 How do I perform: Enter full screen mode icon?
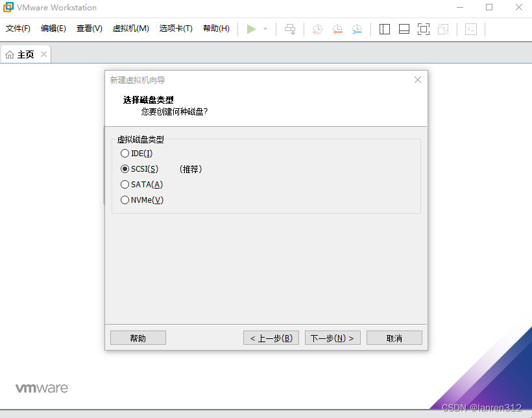tap(424, 29)
